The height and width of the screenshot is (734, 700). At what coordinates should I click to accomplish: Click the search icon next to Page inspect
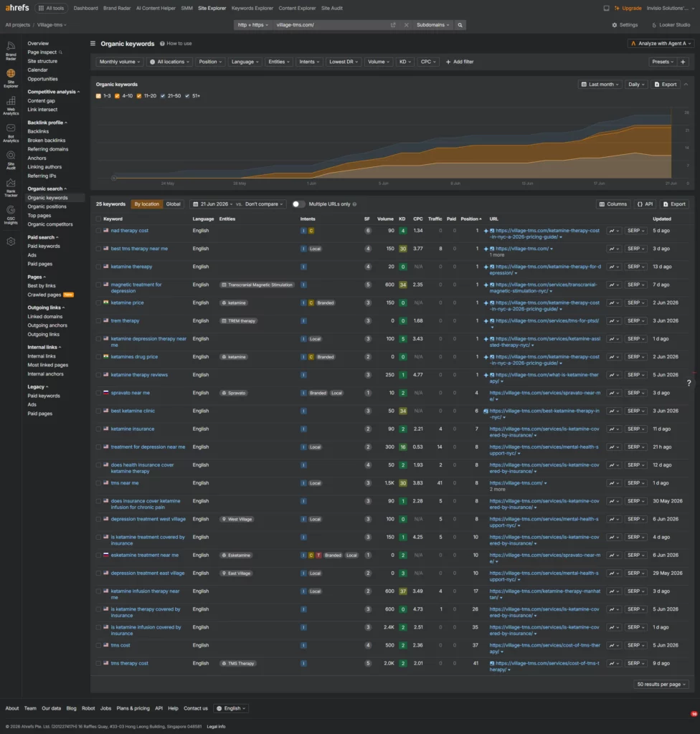pos(60,52)
